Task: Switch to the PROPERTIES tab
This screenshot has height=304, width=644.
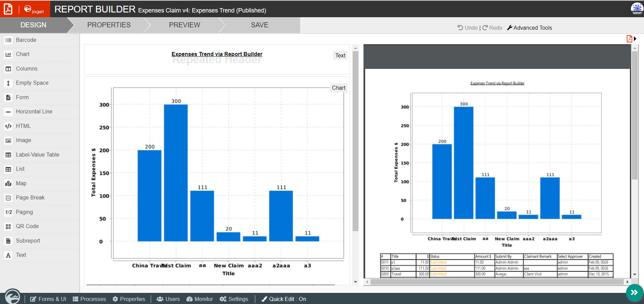Action: [109, 25]
